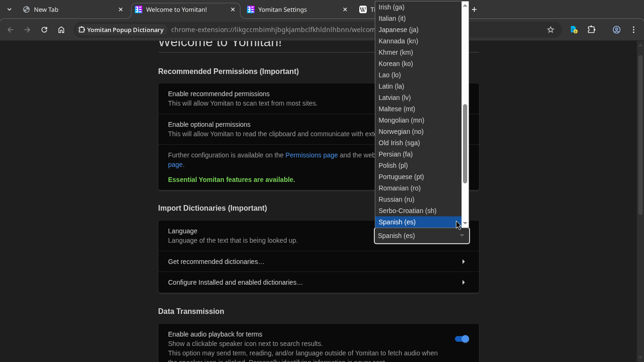Open Chrome's three-dot menu
Viewport: 644px width, 362px height.
click(634, 30)
